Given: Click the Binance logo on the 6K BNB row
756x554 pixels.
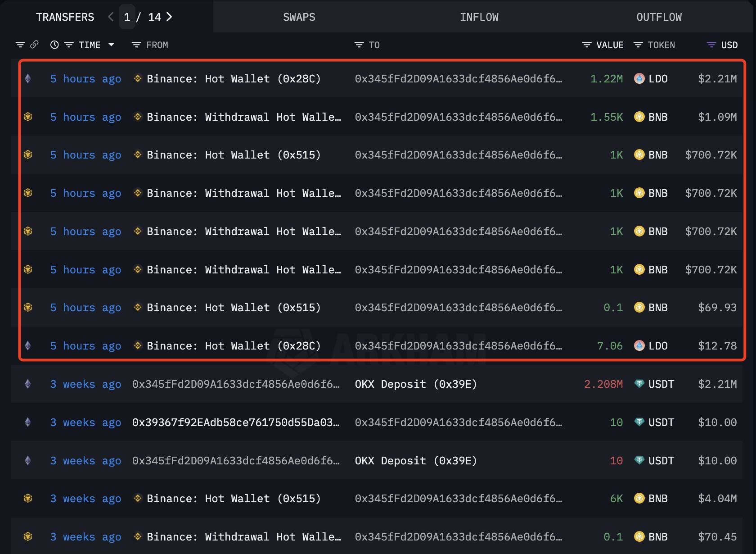Looking at the screenshot, I should [x=138, y=498].
